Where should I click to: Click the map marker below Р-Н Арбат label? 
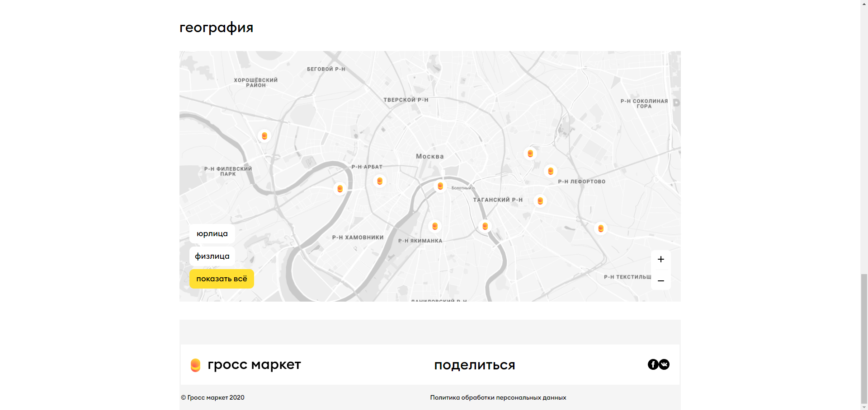(380, 181)
